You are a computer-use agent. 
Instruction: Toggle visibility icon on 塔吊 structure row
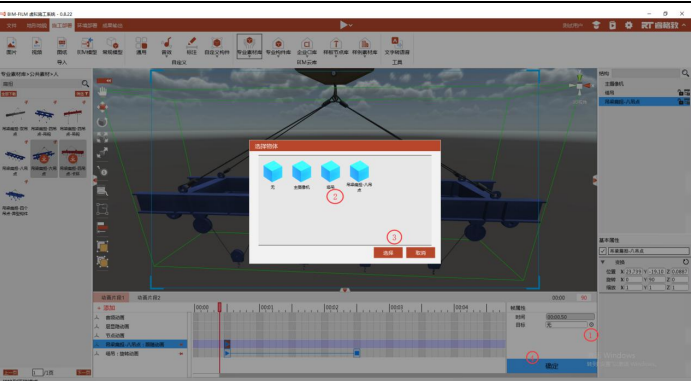687,92
